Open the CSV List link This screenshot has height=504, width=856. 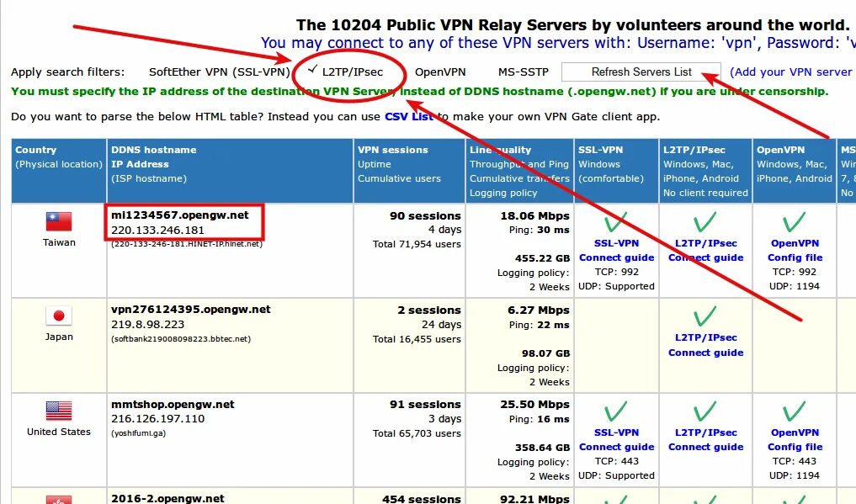[409, 117]
